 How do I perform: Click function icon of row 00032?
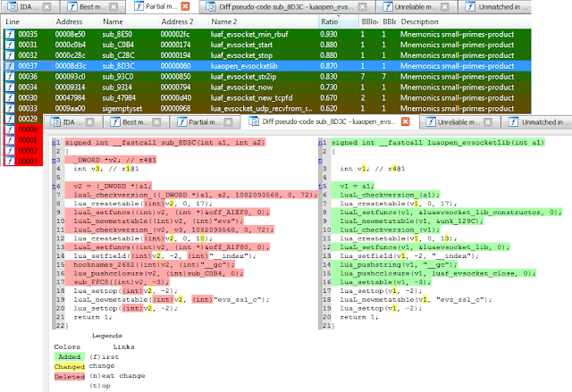[x=10, y=55]
